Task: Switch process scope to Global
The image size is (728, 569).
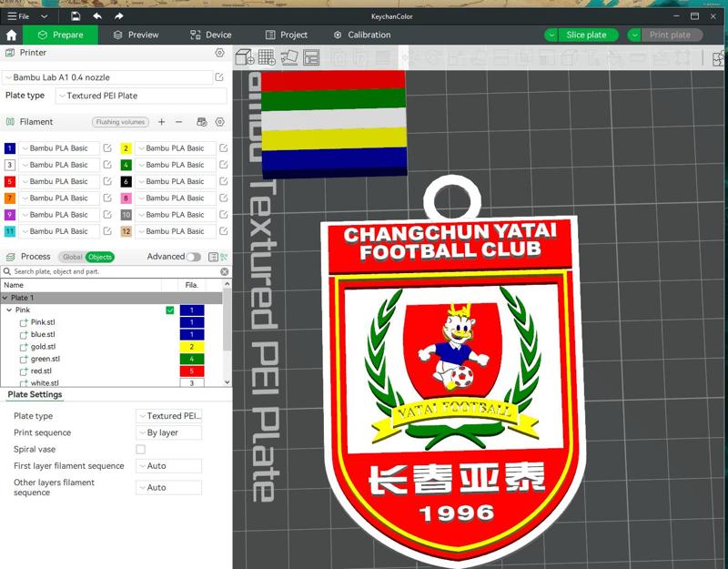Action: click(x=72, y=257)
